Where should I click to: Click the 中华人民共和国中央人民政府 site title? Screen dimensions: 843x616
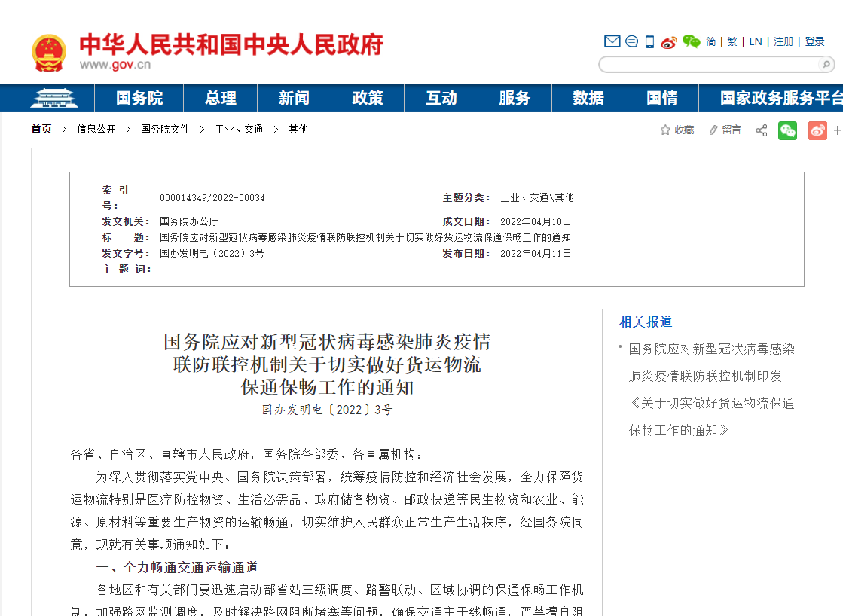tap(231, 44)
